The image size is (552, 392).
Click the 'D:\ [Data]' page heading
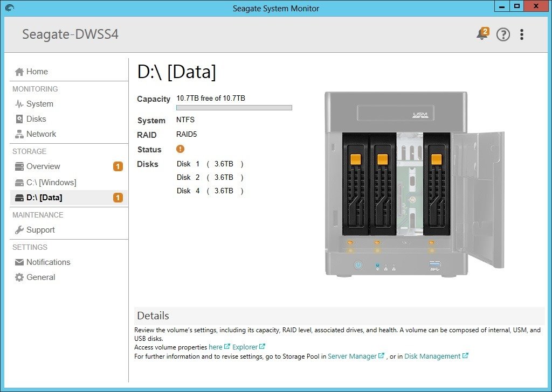coord(176,72)
